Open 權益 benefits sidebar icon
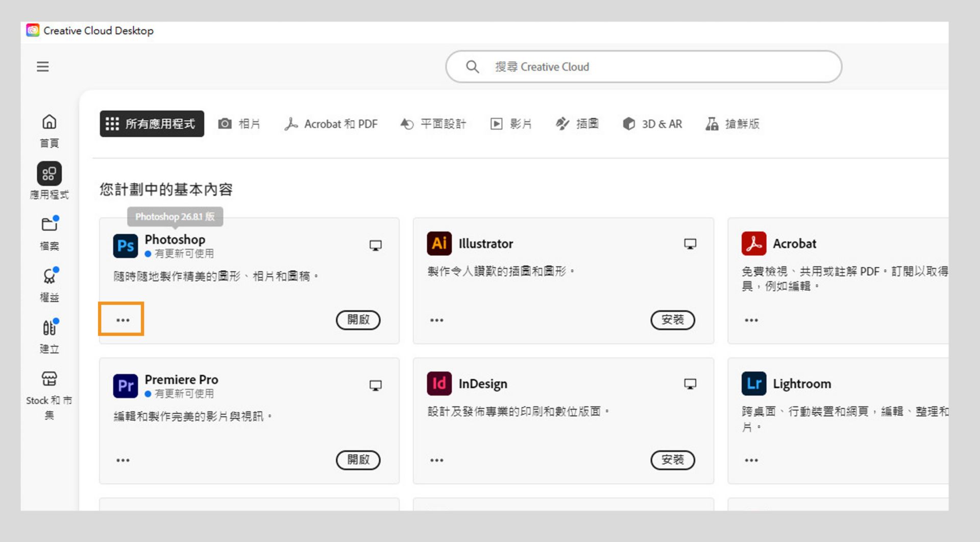 pos(50,285)
